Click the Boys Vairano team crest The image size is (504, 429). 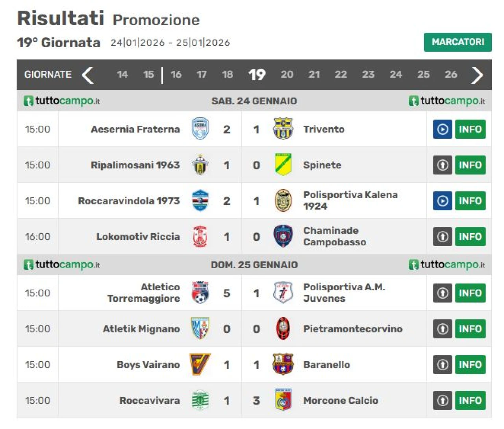tap(200, 364)
